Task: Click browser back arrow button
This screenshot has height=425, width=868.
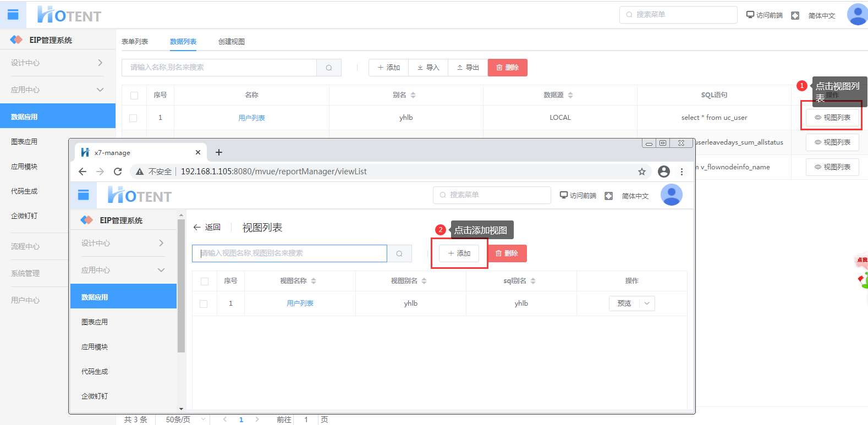Action: pos(83,172)
